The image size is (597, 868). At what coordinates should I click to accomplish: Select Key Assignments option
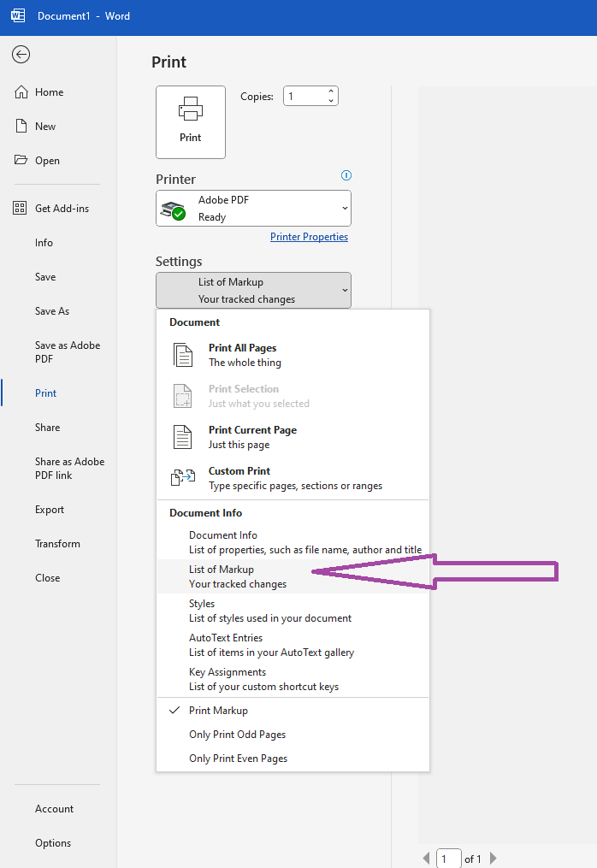click(293, 680)
